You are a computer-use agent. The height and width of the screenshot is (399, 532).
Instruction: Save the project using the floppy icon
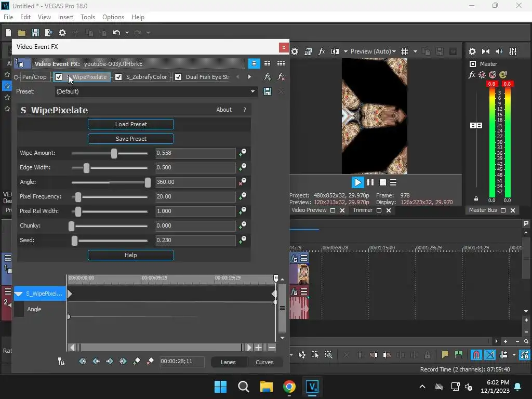(35, 33)
